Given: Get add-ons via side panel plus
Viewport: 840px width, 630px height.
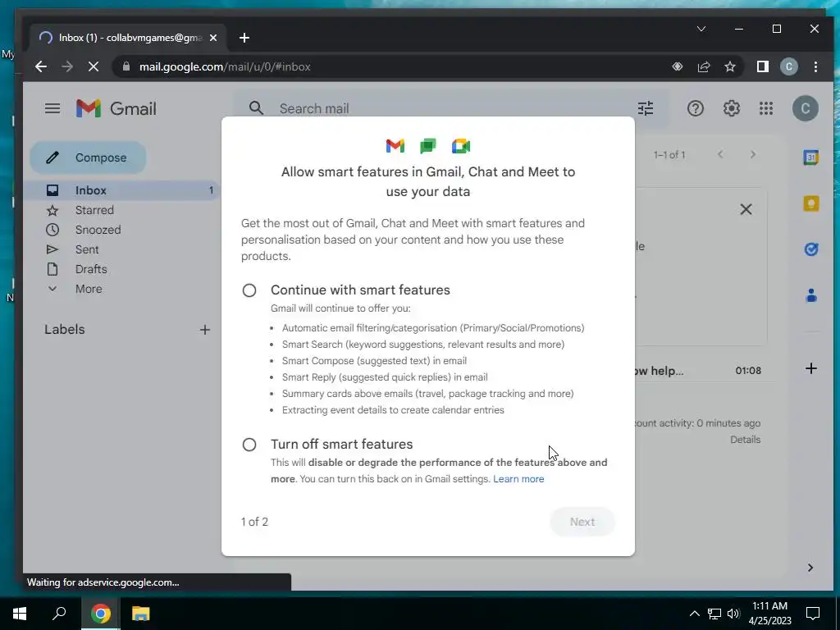Looking at the screenshot, I should [x=810, y=368].
